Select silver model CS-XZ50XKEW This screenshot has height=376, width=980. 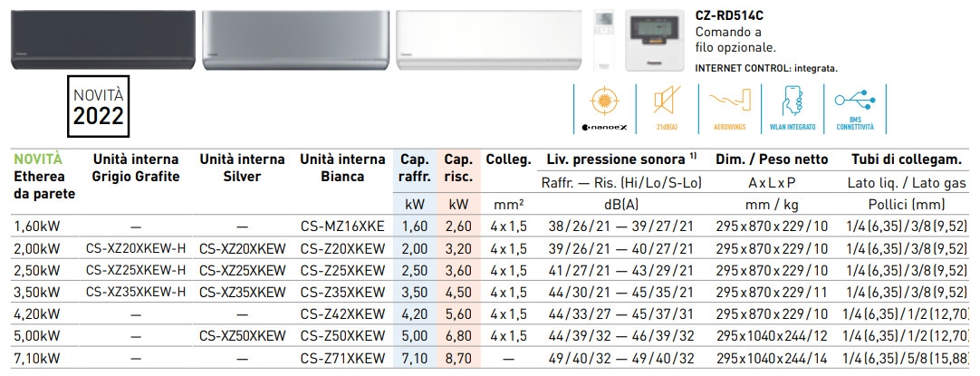click(243, 336)
